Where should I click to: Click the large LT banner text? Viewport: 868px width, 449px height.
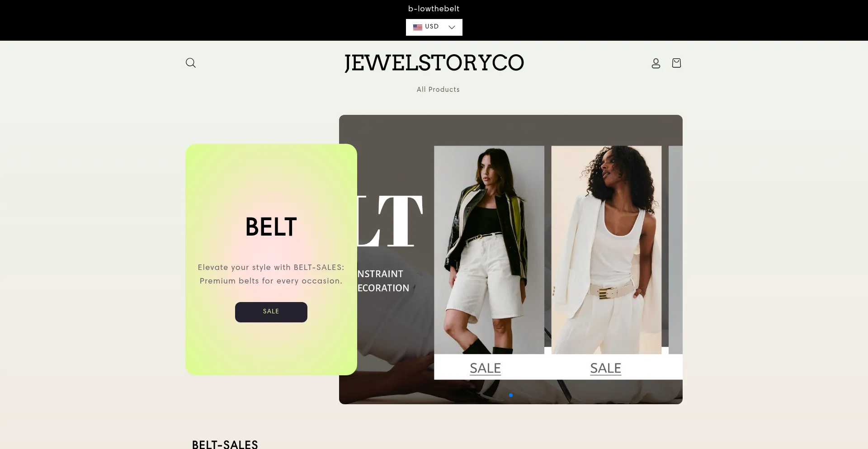click(x=390, y=221)
